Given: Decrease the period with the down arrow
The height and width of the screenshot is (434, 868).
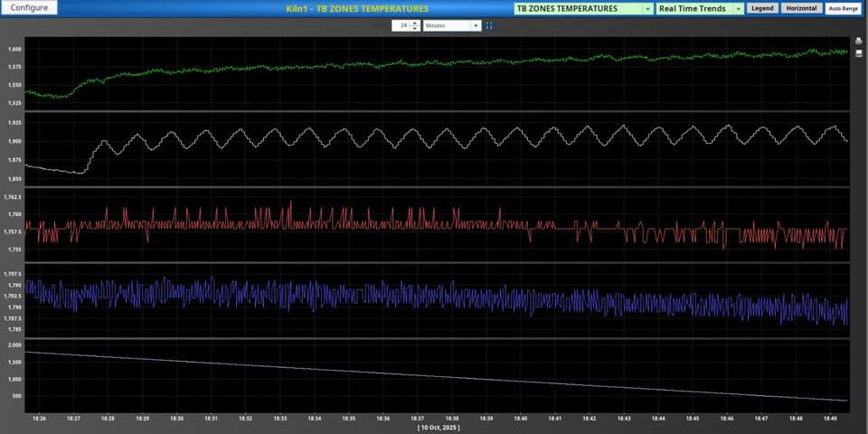Looking at the screenshot, I should tap(415, 28).
